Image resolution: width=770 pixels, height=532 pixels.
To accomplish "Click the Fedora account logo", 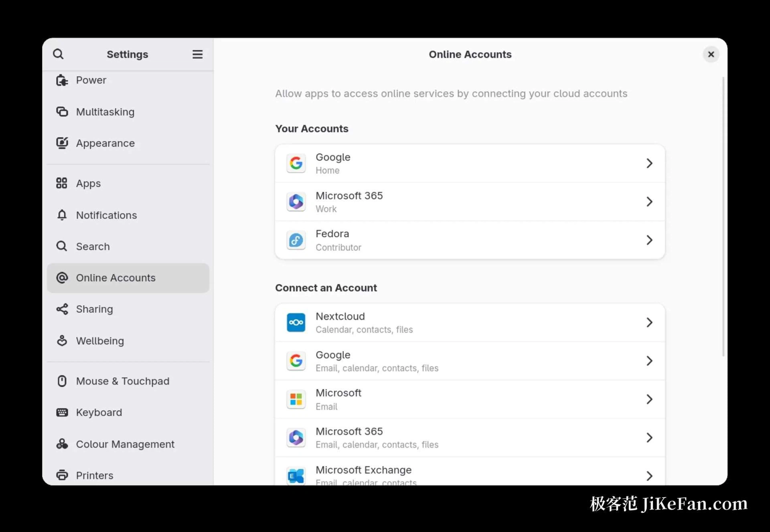I will click(x=296, y=240).
